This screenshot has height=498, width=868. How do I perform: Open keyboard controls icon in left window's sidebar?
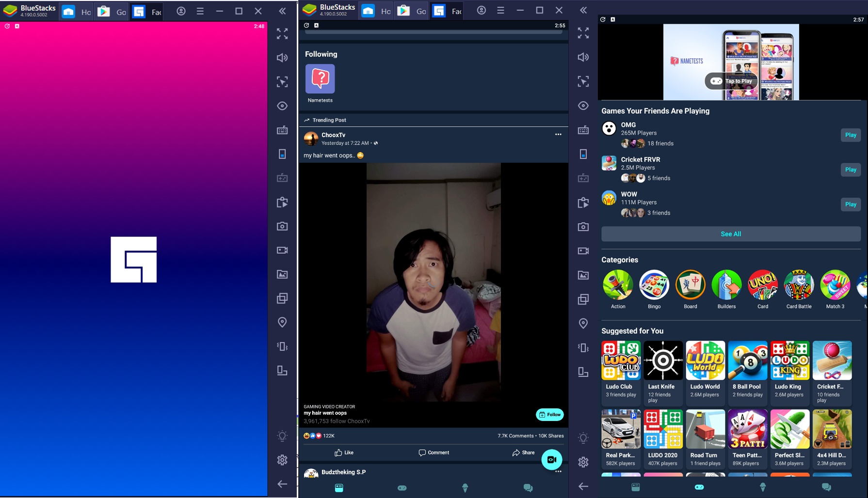282,130
